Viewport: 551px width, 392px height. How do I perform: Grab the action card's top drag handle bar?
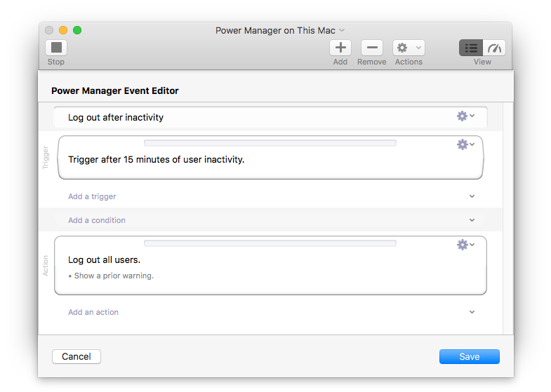[270, 243]
